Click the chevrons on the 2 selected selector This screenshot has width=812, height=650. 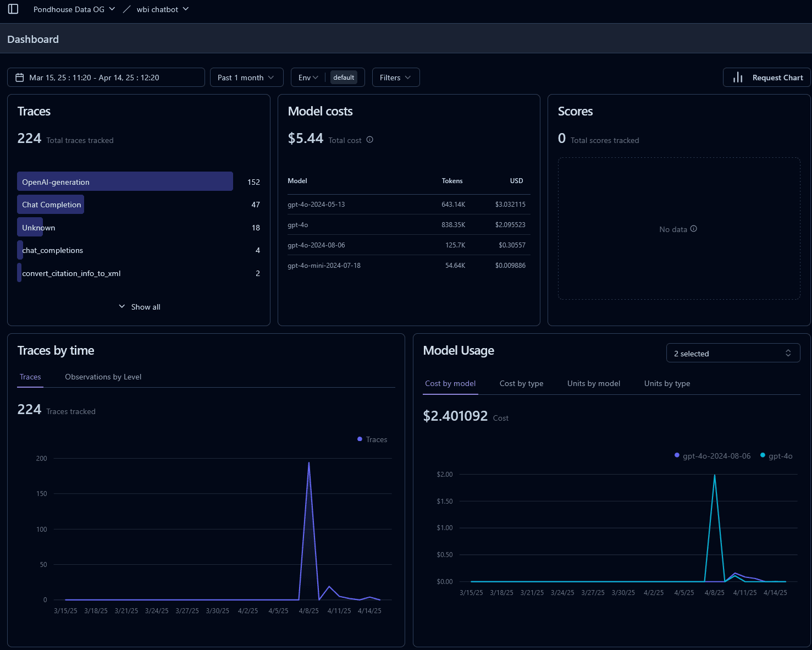click(x=788, y=352)
